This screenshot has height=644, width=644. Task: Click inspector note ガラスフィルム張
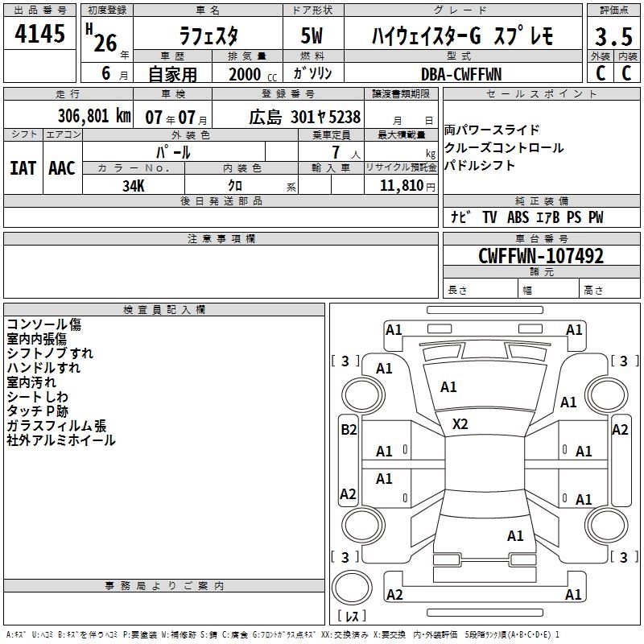pos(56,426)
